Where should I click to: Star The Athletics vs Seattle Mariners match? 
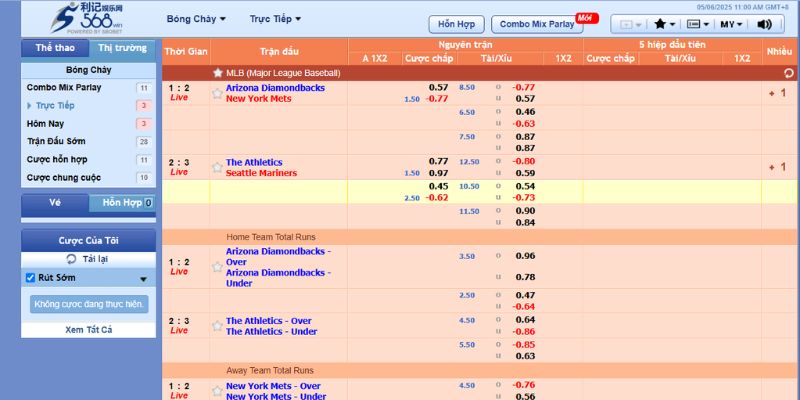(x=217, y=167)
